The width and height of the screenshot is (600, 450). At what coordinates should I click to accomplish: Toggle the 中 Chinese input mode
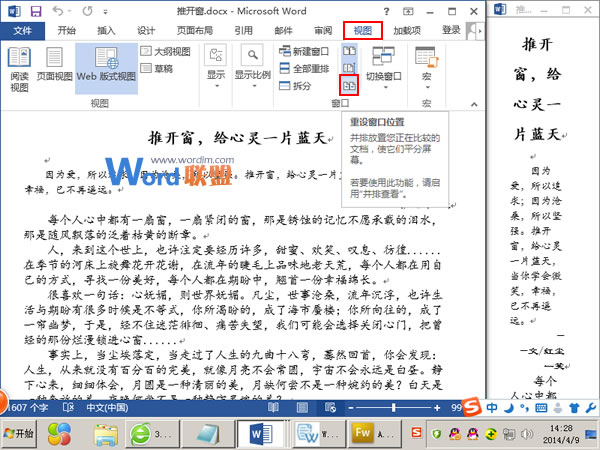tap(492, 408)
